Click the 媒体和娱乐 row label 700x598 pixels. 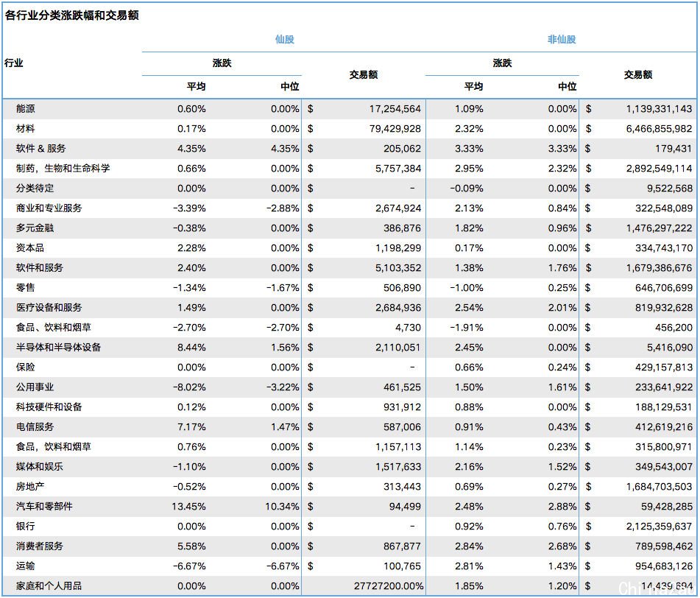(40, 466)
